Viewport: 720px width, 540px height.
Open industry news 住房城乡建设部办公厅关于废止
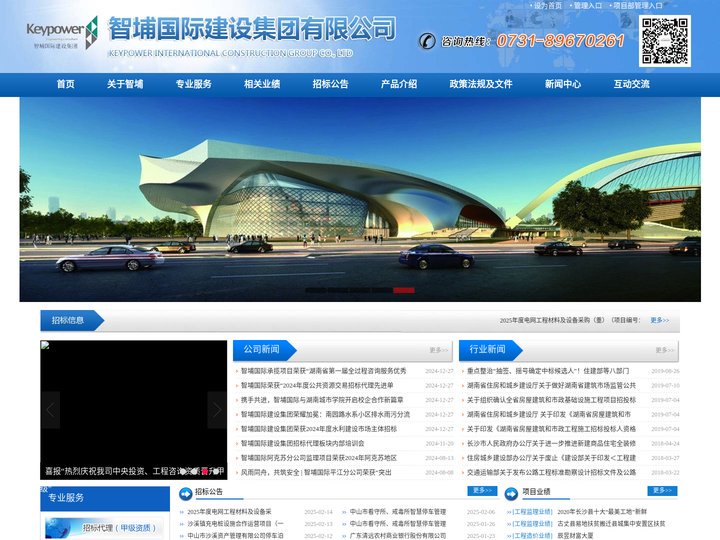551,458
